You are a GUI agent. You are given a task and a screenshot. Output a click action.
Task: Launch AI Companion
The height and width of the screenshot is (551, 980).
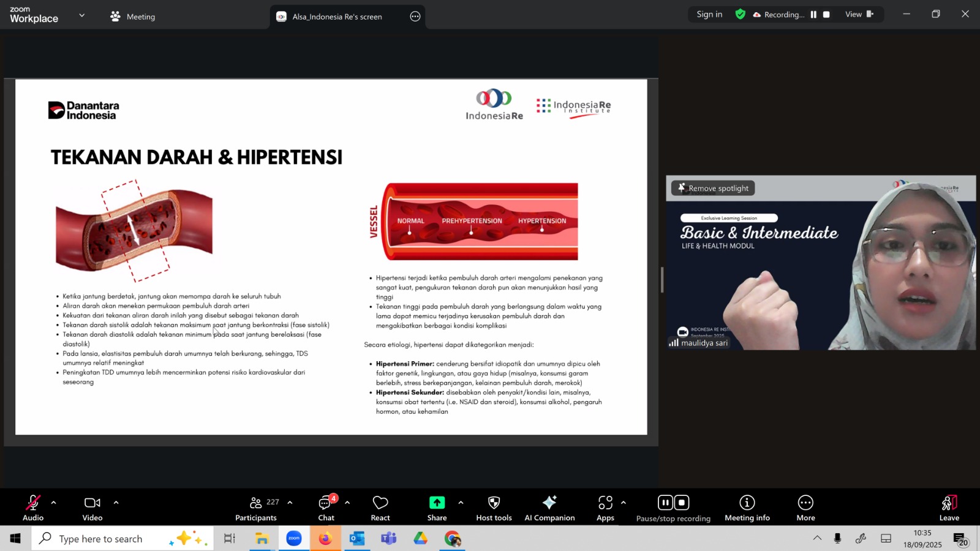click(x=549, y=508)
